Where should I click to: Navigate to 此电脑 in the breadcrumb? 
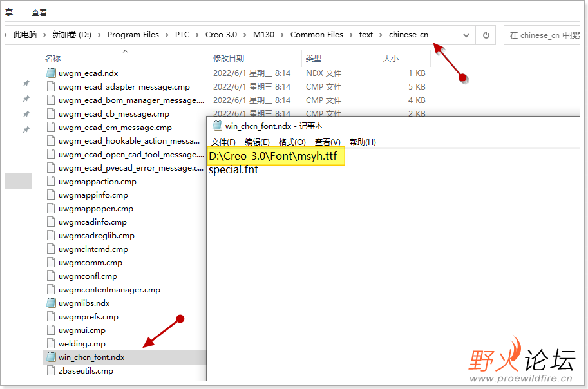(x=24, y=35)
